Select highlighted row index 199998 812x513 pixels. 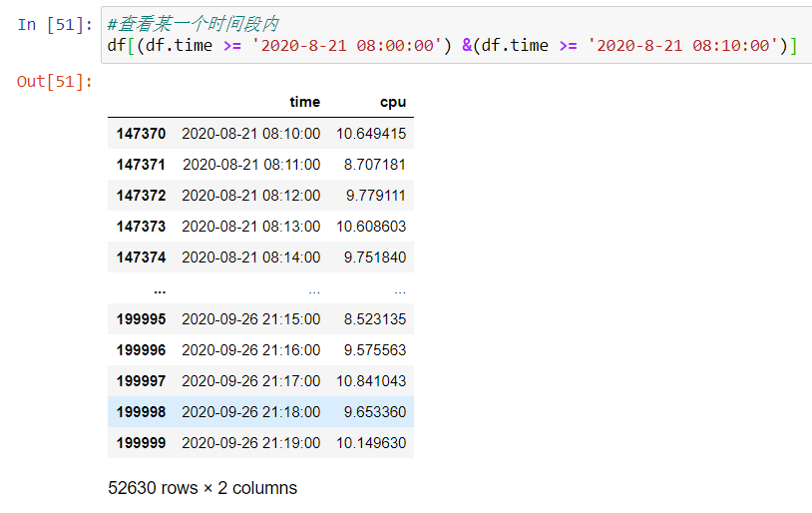(x=141, y=412)
